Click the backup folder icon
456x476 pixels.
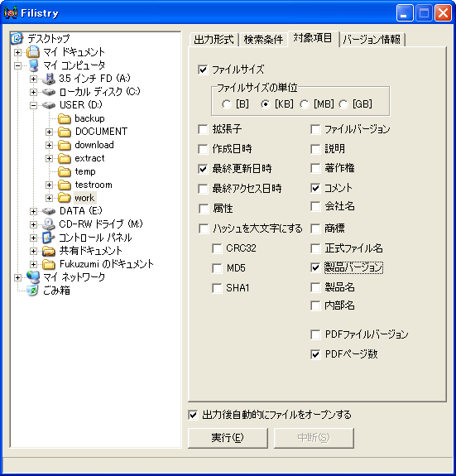click(65, 118)
